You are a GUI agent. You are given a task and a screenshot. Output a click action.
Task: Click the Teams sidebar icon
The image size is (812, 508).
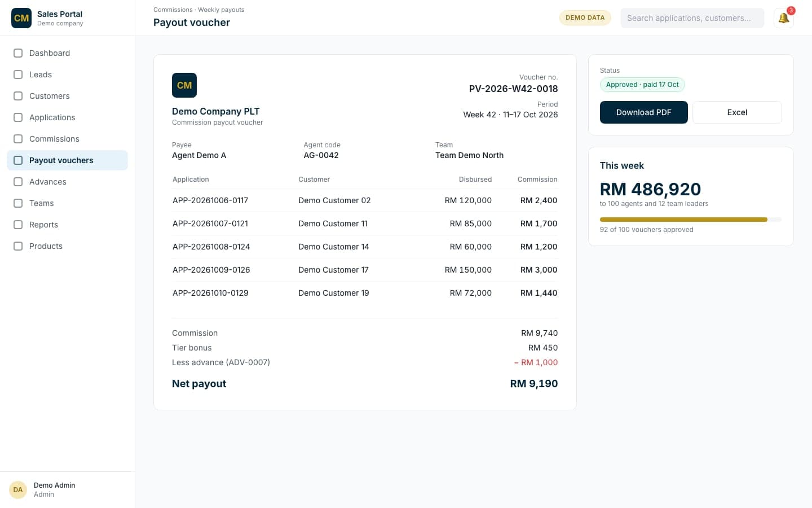pos(18,203)
